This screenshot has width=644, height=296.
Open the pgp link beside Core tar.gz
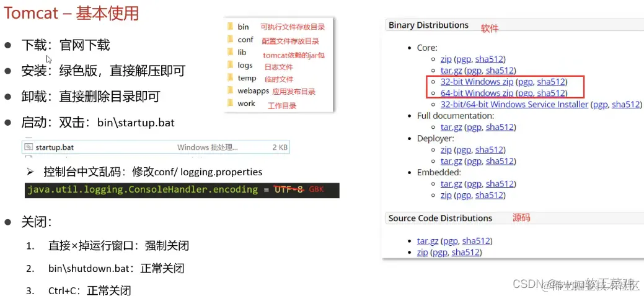pos(474,70)
